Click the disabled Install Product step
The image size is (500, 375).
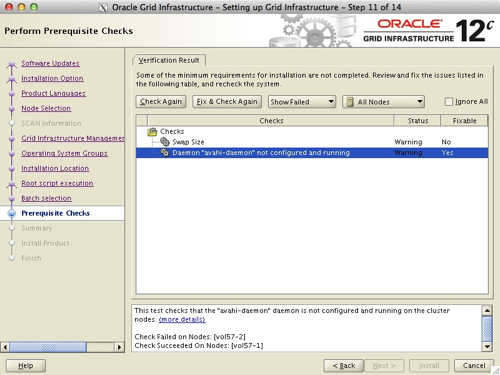tap(45, 243)
